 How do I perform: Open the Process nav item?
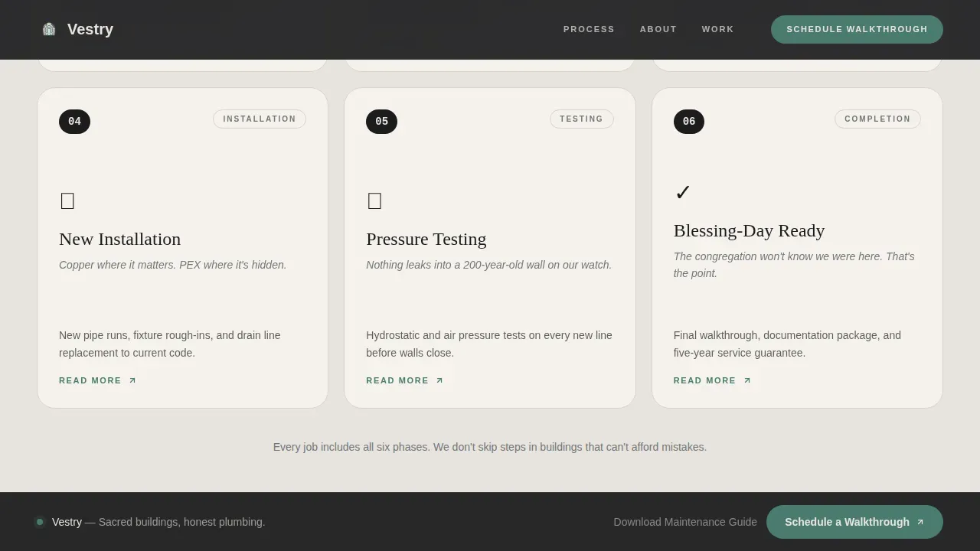(589, 29)
